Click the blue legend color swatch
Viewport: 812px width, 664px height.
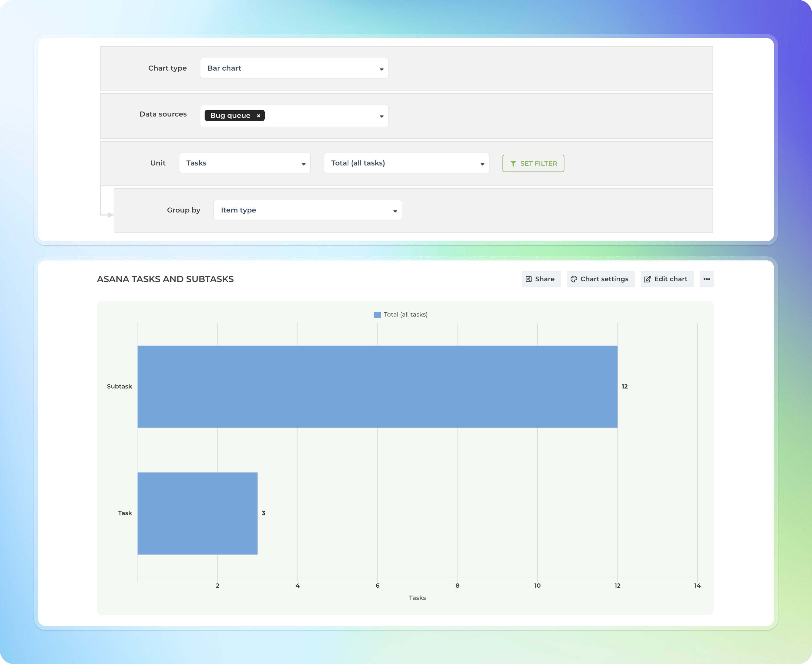[x=377, y=315]
